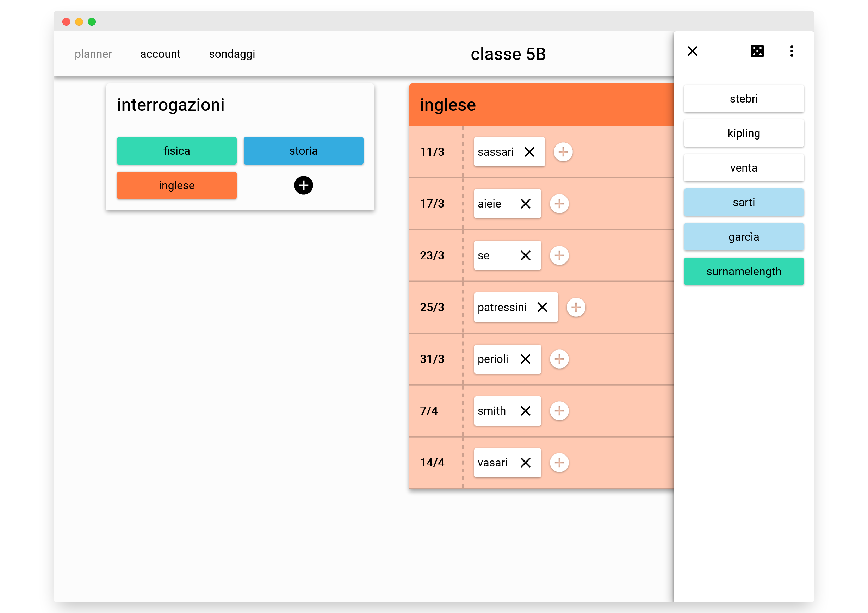The image size is (868, 613).
Task: Close the student side panel
Action: click(692, 51)
